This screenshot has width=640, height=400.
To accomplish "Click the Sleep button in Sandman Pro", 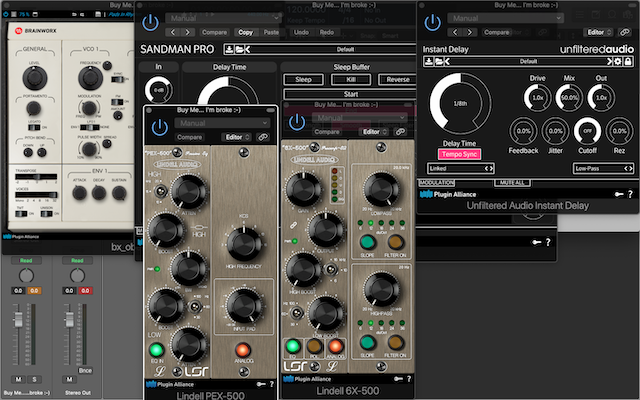I will pos(303,79).
